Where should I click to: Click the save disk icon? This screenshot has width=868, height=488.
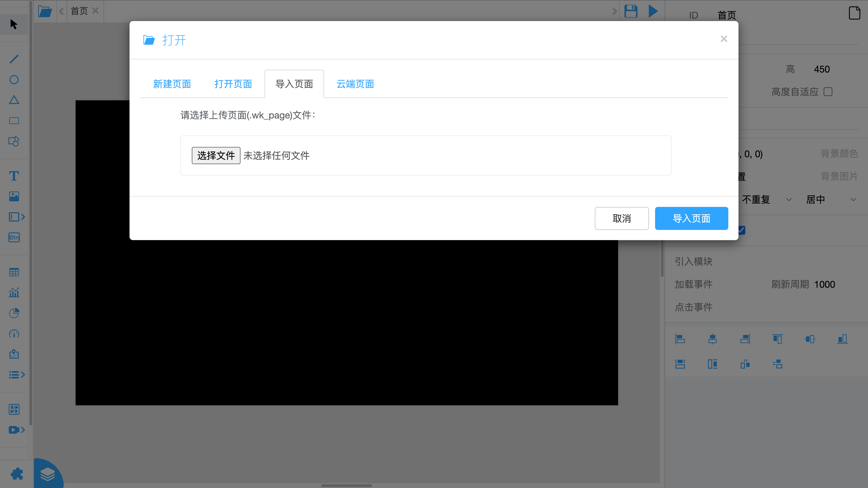[x=631, y=11]
